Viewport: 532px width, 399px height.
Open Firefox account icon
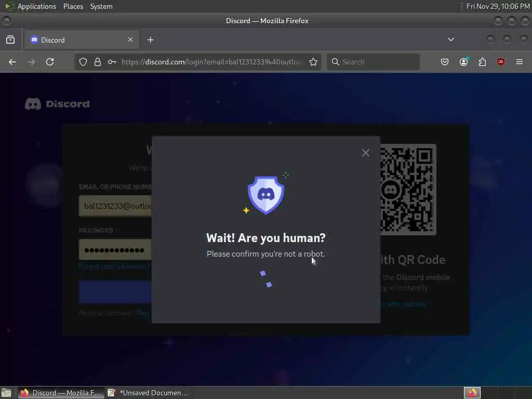pyautogui.click(x=463, y=62)
